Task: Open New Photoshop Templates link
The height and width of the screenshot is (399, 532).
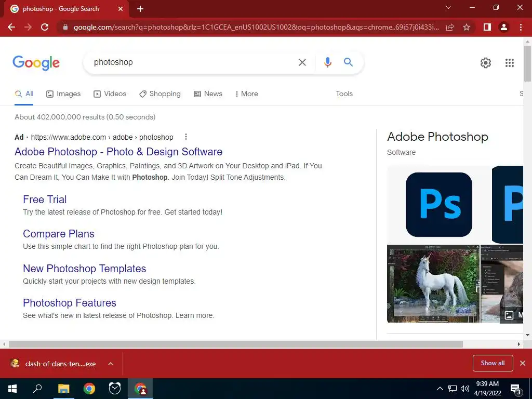Action: click(85, 269)
